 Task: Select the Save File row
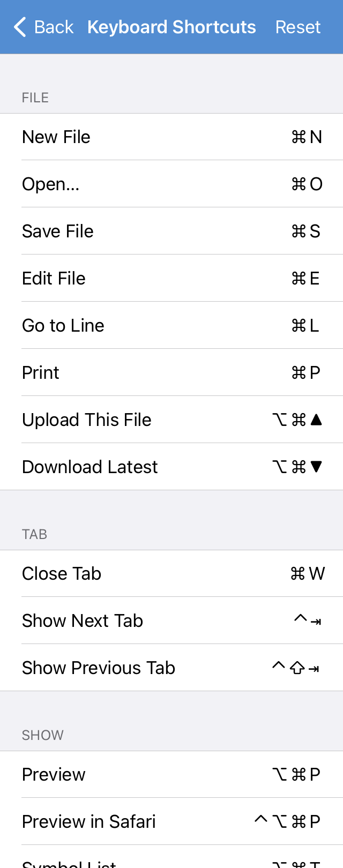point(171,231)
